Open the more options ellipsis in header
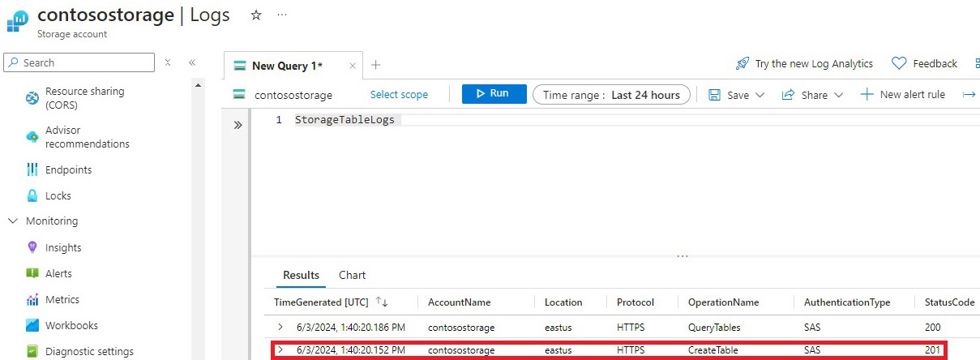 [281, 15]
